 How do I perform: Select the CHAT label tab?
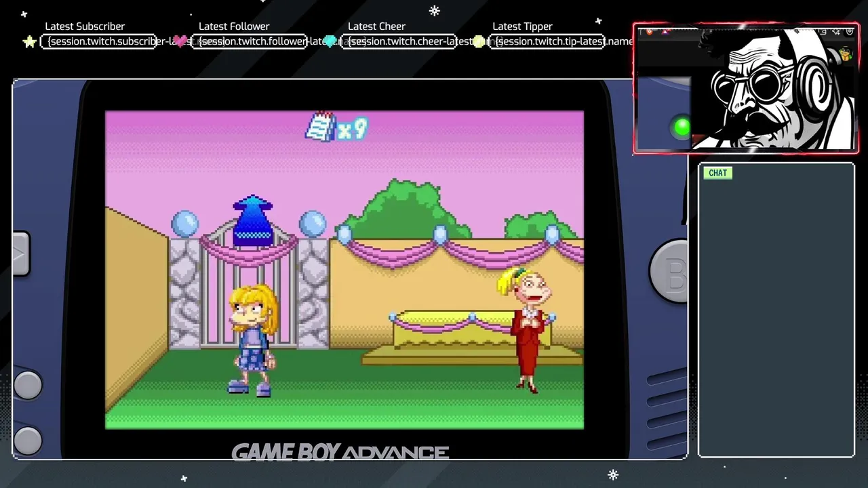tap(717, 173)
